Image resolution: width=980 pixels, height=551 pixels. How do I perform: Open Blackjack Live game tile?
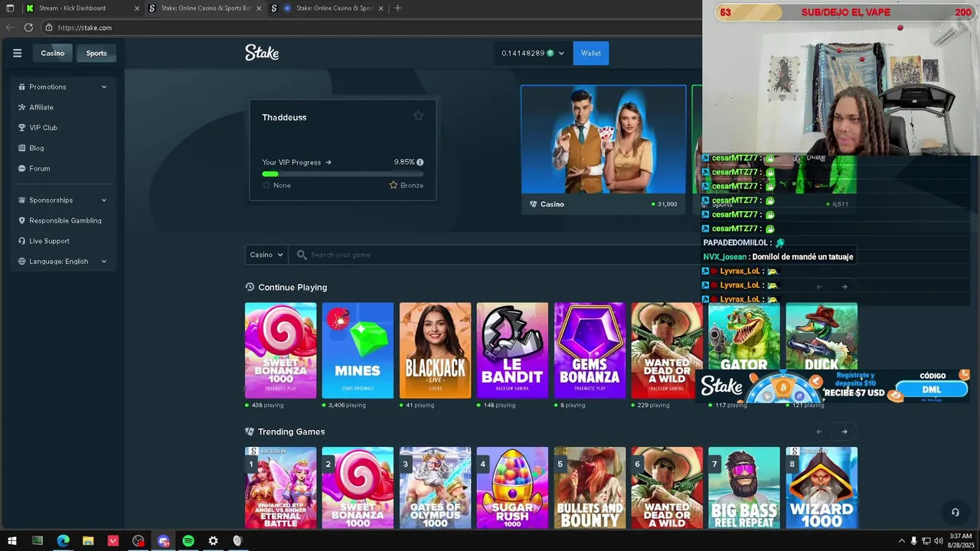click(435, 350)
